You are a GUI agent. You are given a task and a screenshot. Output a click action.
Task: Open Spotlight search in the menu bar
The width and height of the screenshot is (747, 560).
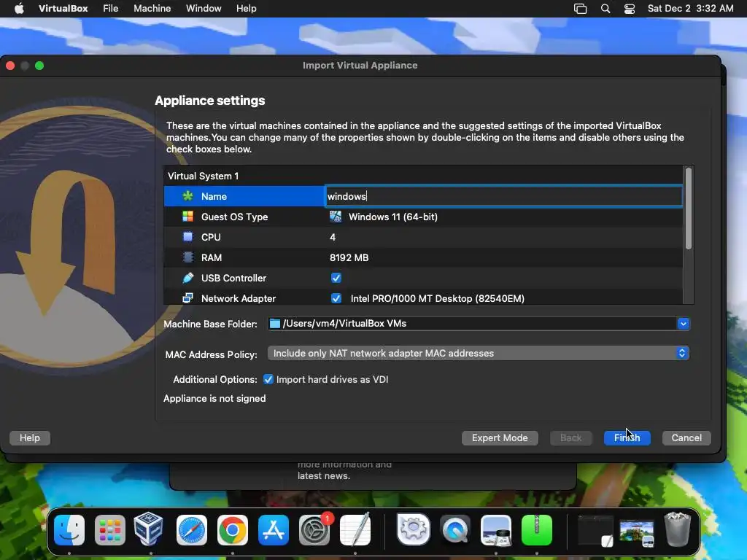pyautogui.click(x=605, y=9)
